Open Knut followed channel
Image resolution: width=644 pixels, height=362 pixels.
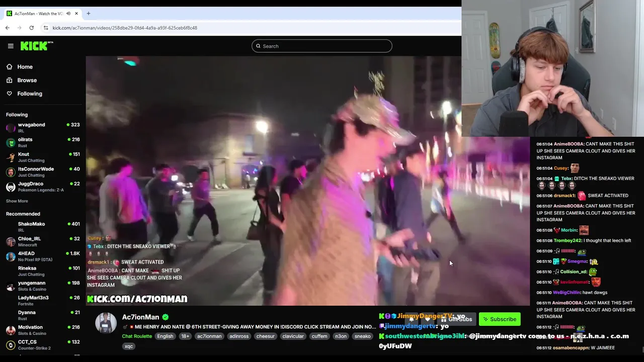(x=43, y=157)
